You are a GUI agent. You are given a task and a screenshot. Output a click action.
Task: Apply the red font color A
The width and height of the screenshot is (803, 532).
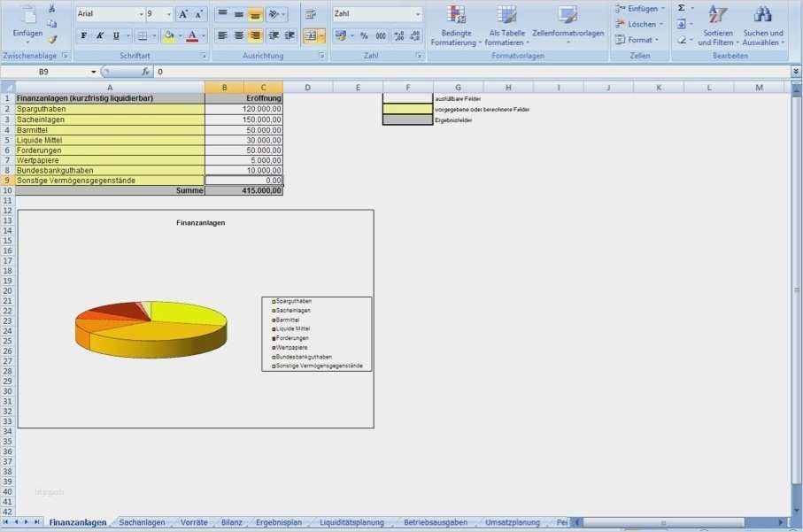(192, 35)
